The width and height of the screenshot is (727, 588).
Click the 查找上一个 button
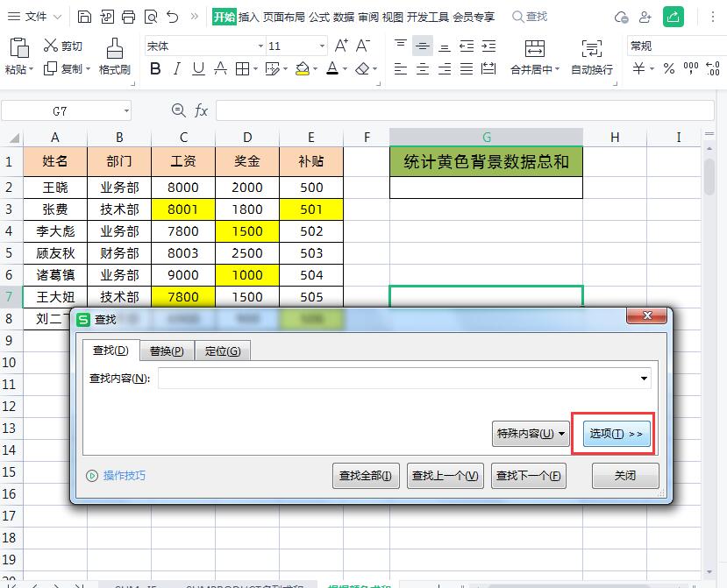[x=445, y=476]
